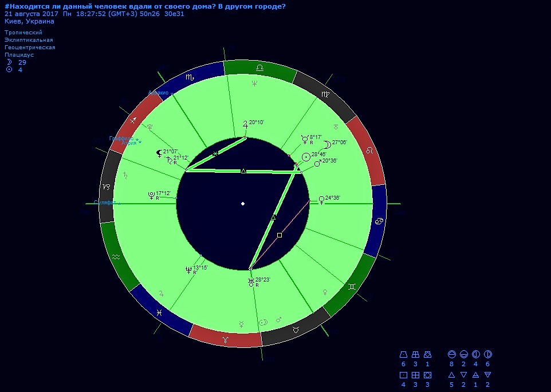Click the Sun day value 4

(x=21, y=70)
